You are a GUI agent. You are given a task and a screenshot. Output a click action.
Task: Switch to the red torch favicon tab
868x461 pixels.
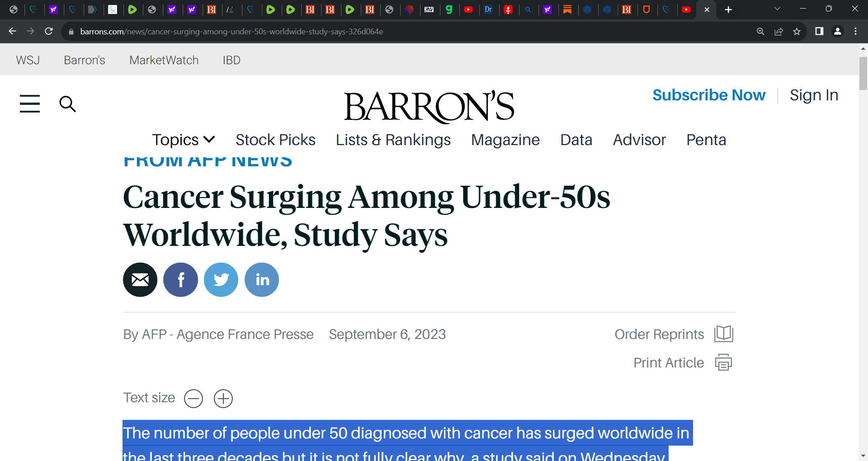pyautogui.click(x=508, y=9)
